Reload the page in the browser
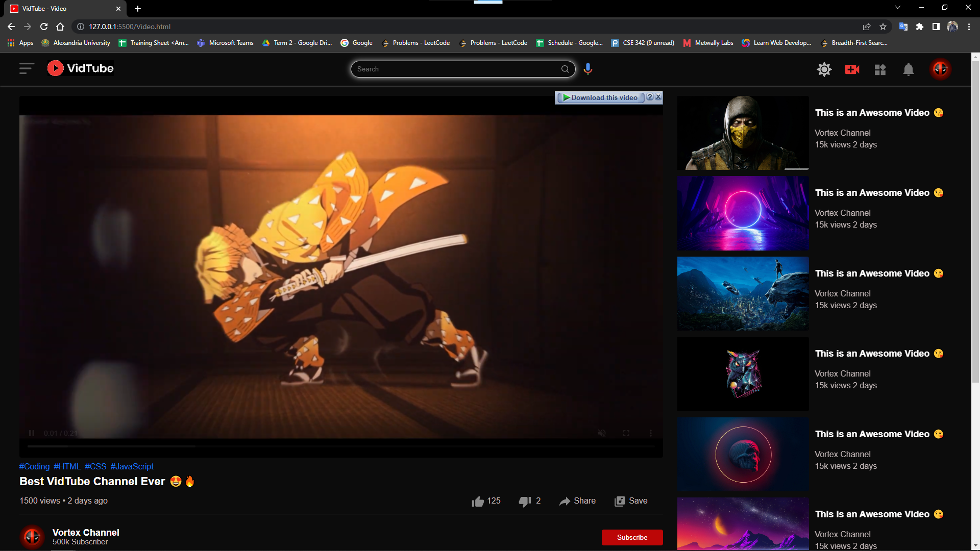The image size is (980, 551). (44, 27)
